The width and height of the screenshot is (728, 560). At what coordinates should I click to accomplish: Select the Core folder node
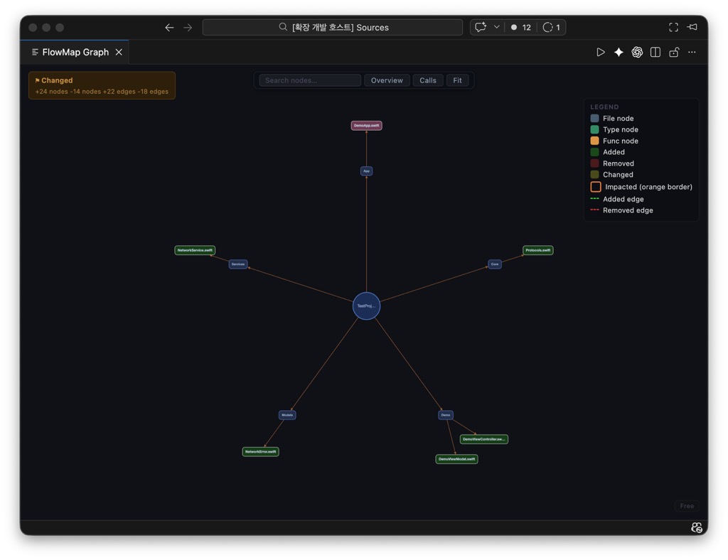click(x=495, y=264)
